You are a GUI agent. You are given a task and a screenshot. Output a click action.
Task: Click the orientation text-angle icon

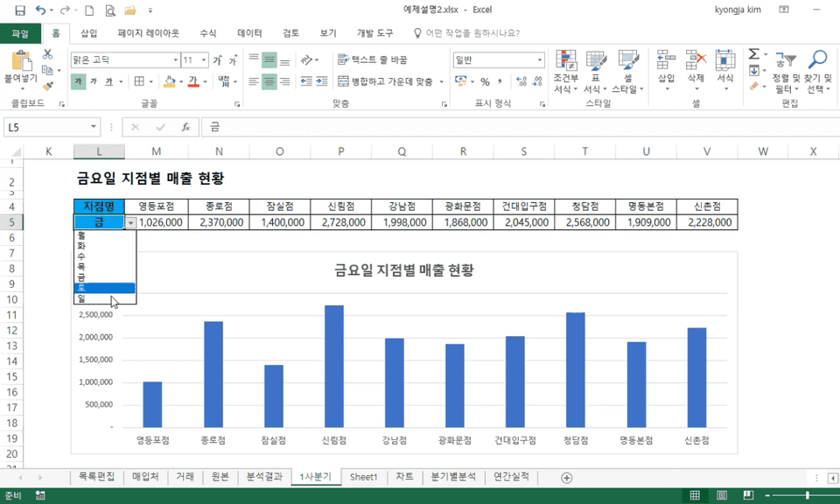tap(306, 59)
